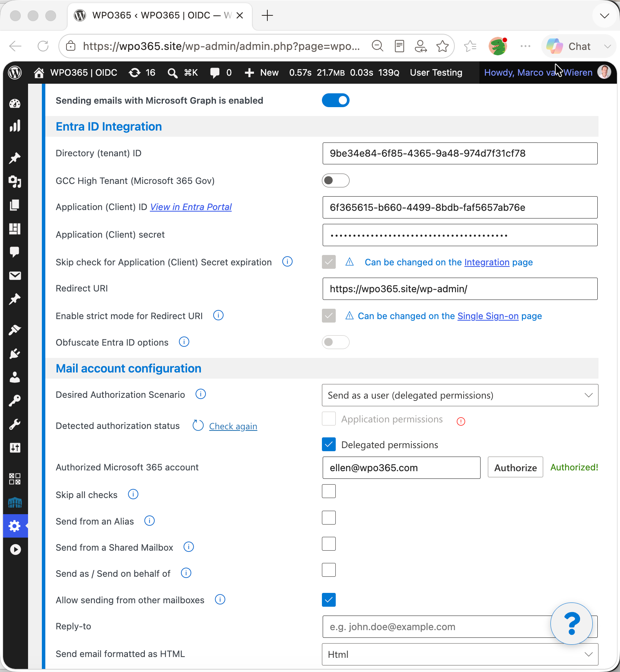Check the Skip all checks checkbox
This screenshot has width=620, height=672.
click(x=329, y=491)
